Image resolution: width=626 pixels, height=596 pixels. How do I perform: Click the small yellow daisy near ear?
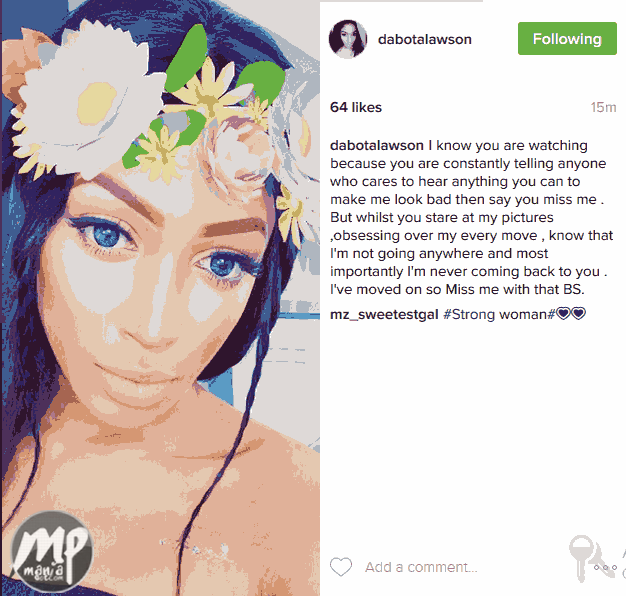[291, 216]
